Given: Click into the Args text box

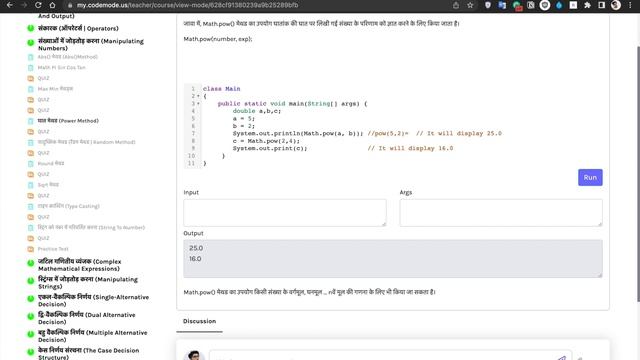Looking at the screenshot, I should (501, 213).
